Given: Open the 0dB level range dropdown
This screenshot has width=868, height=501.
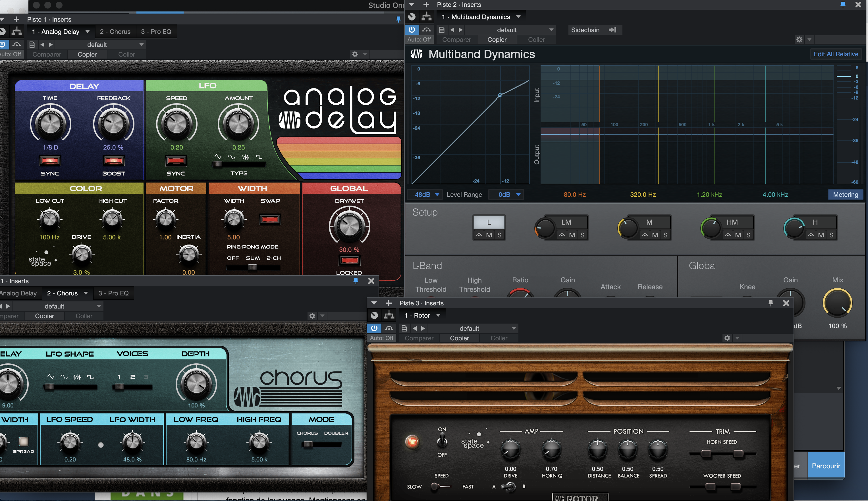Looking at the screenshot, I should [506, 194].
